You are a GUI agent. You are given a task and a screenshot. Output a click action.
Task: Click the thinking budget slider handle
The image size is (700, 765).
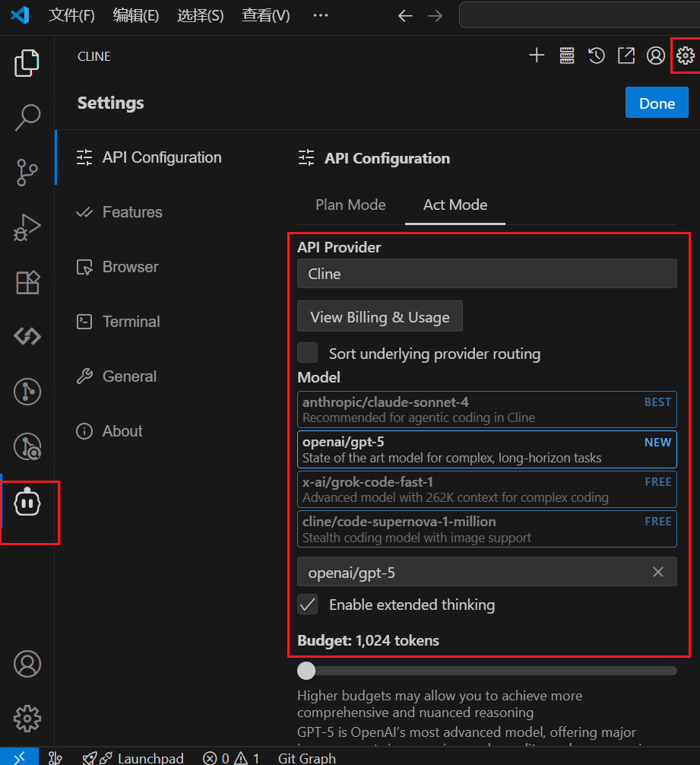click(306, 671)
